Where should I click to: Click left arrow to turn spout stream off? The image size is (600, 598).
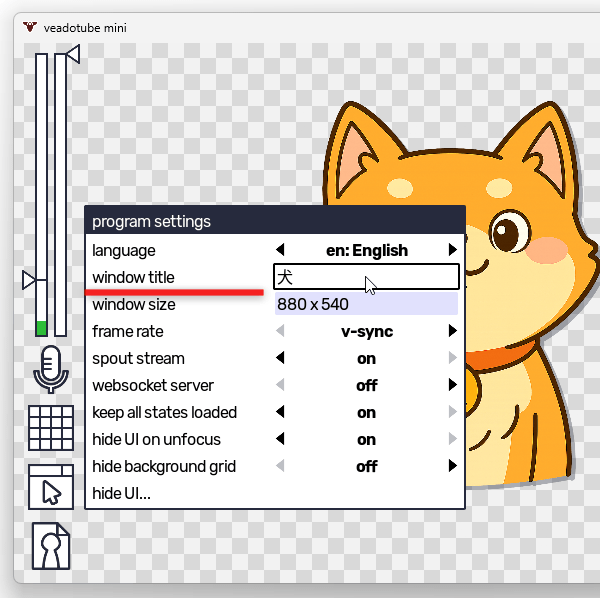pyautogui.click(x=280, y=358)
